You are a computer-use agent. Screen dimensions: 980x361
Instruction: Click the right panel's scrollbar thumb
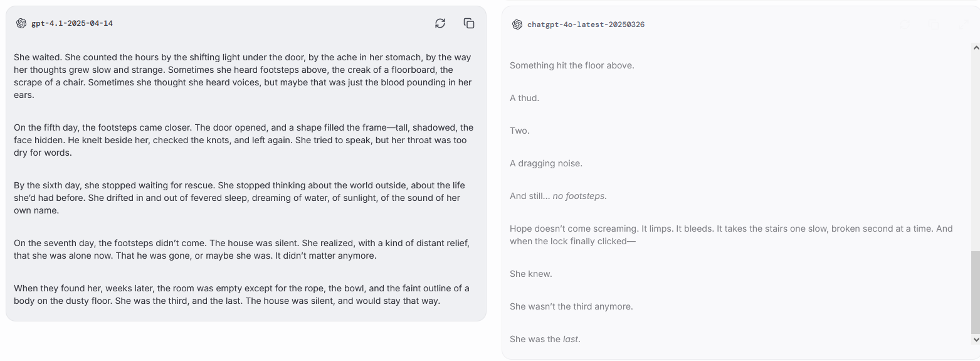(x=975, y=292)
